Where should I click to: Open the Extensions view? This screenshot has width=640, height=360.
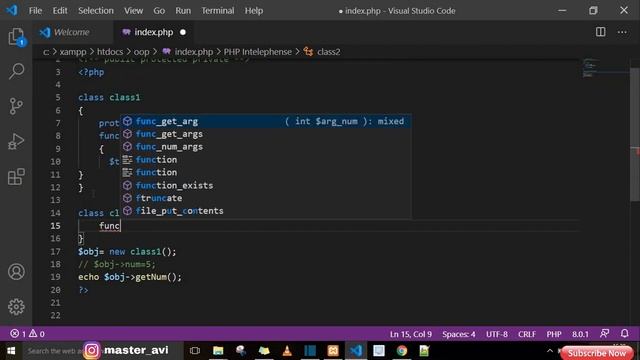click(x=16, y=177)
